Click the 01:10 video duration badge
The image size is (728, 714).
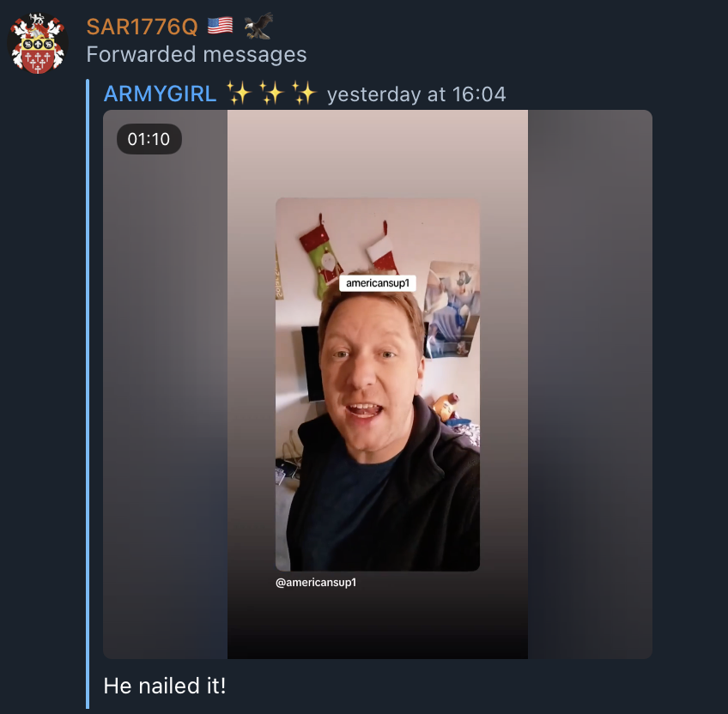click(x=149, y=139)
